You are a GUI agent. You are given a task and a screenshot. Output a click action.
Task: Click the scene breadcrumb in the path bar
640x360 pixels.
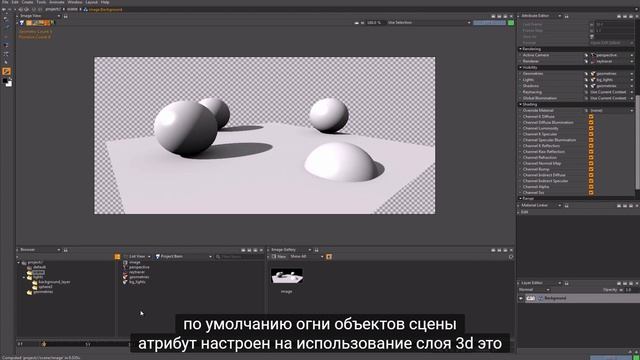pyautogui.click(x=72, y=9)
